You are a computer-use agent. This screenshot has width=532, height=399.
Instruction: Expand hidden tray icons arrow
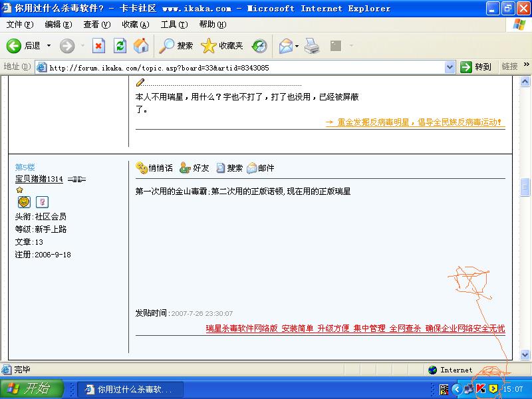point(457,389)
